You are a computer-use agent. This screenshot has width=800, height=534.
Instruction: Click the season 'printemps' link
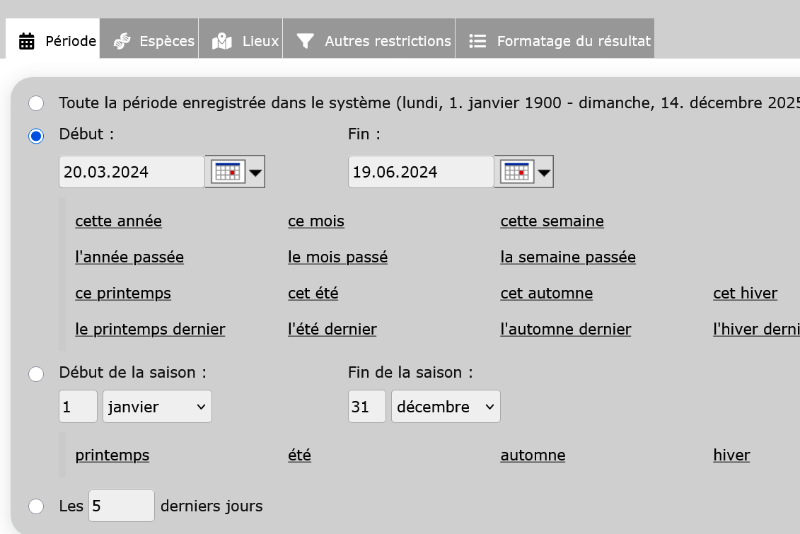pos(112,455)
